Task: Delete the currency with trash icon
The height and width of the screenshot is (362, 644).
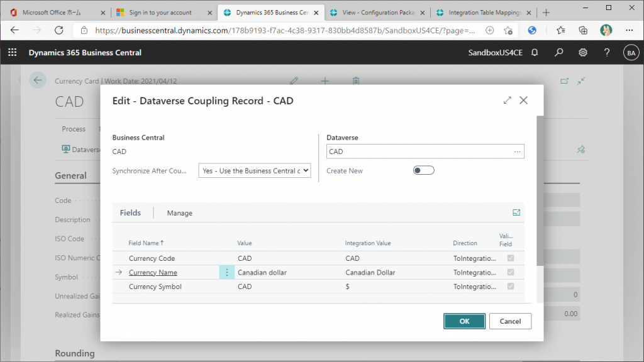Action: (356, 81)
